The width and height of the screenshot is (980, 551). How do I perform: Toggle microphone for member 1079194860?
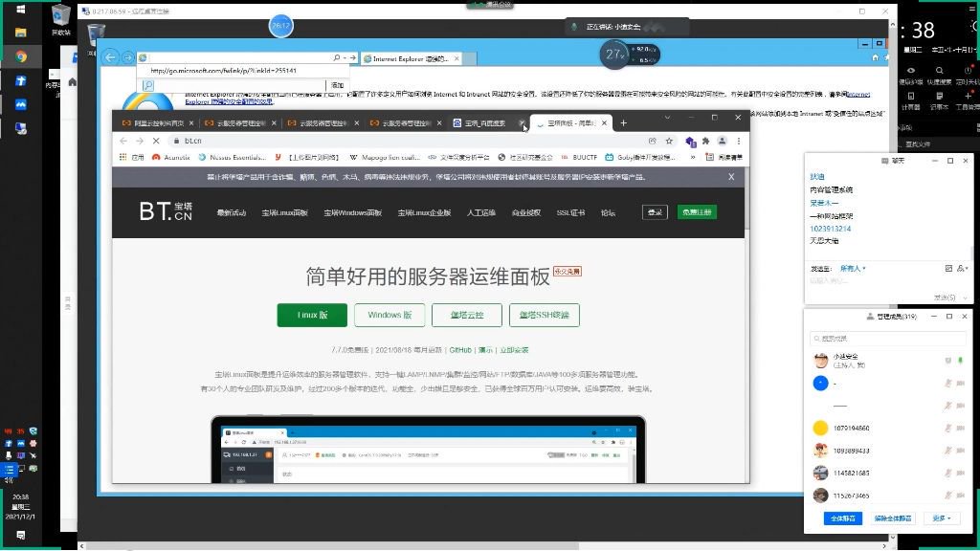click(x=948, y=428)
